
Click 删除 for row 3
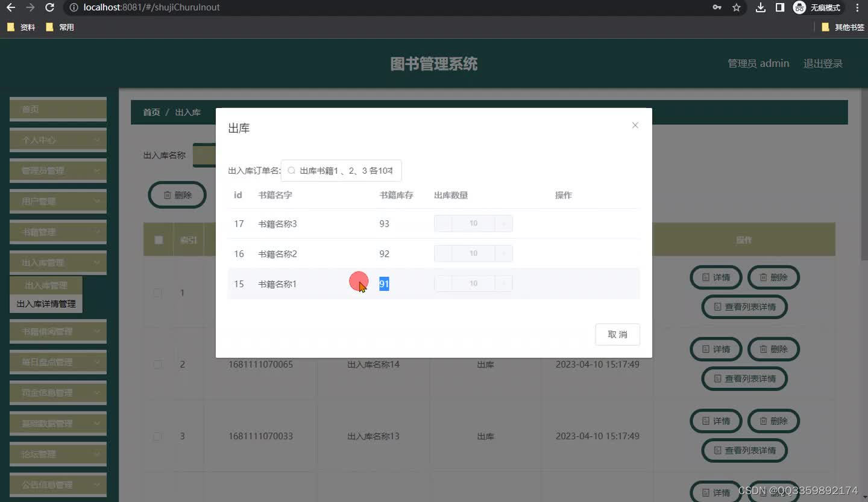click(773, 421)
